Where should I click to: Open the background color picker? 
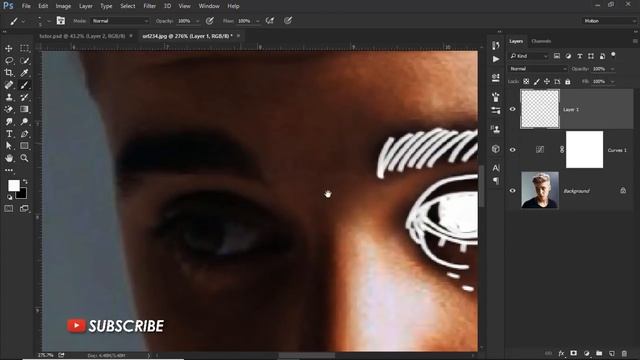[23, 195]
